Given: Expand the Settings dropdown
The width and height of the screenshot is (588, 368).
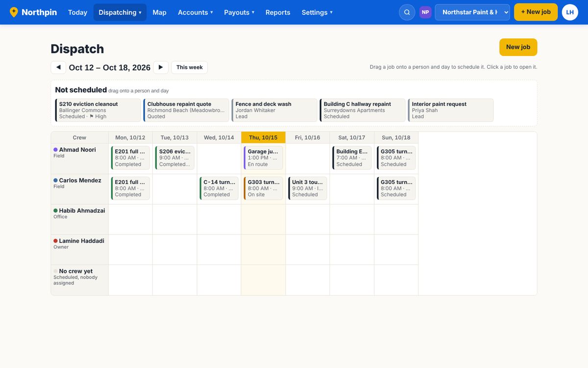Looking at the screenshot, I should (x=317, y=12).
